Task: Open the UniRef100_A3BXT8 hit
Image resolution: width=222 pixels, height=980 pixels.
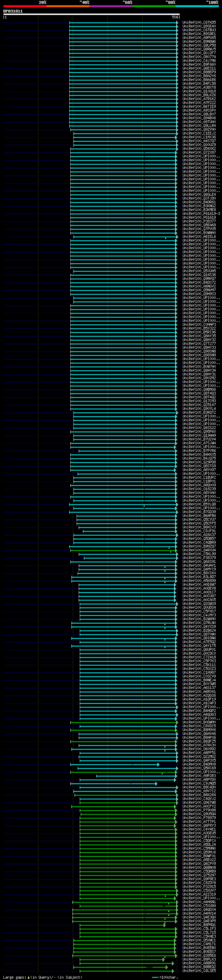Action: tap(199, 88)
